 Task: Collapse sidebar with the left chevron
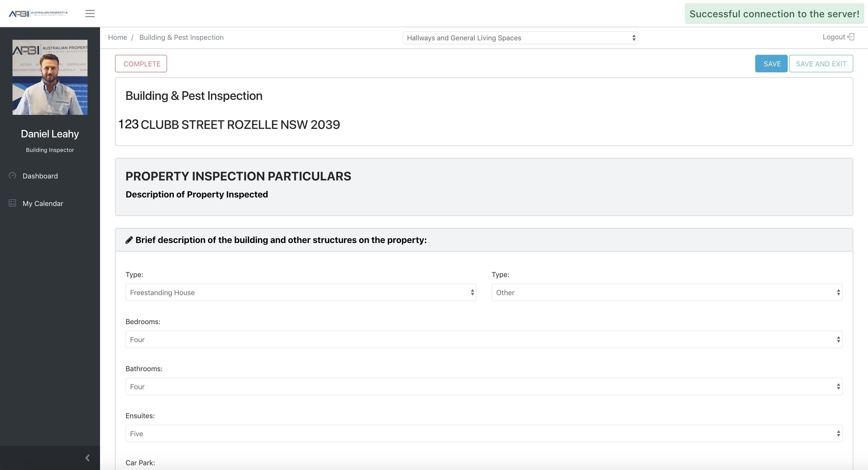[x=87, y=458]
